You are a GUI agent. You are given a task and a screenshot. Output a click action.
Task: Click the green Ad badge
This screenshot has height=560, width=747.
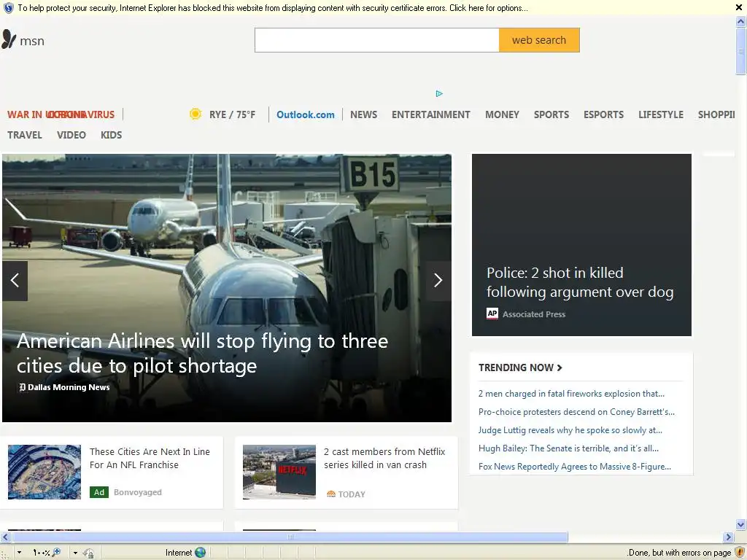(x=99, y=492)
